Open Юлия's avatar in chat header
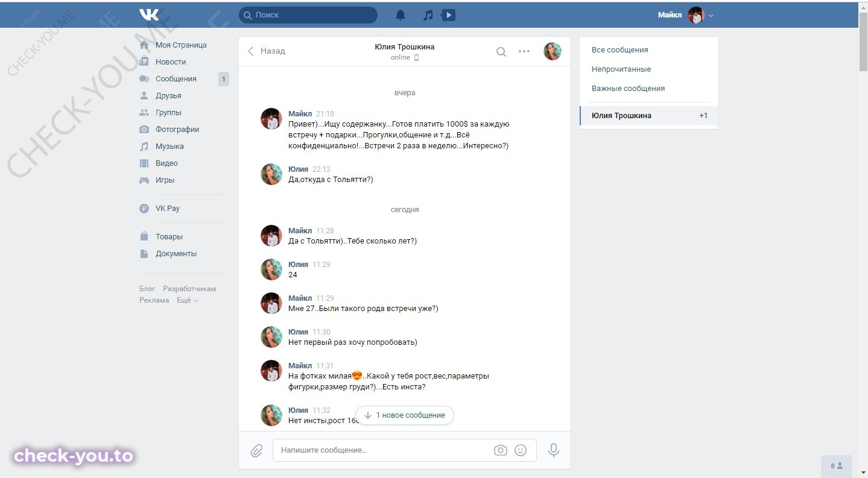 553,51
